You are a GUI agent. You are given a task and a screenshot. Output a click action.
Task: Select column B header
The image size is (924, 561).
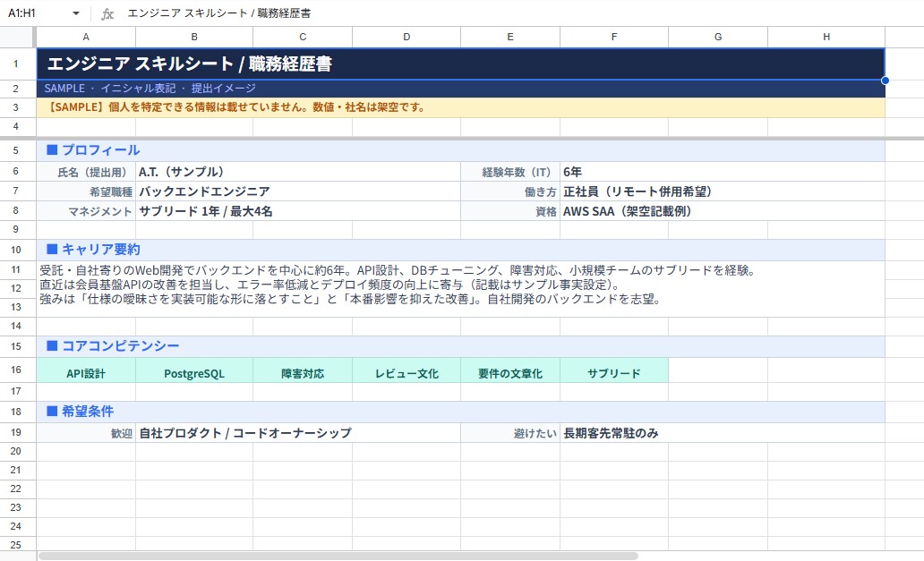point(194,37)
